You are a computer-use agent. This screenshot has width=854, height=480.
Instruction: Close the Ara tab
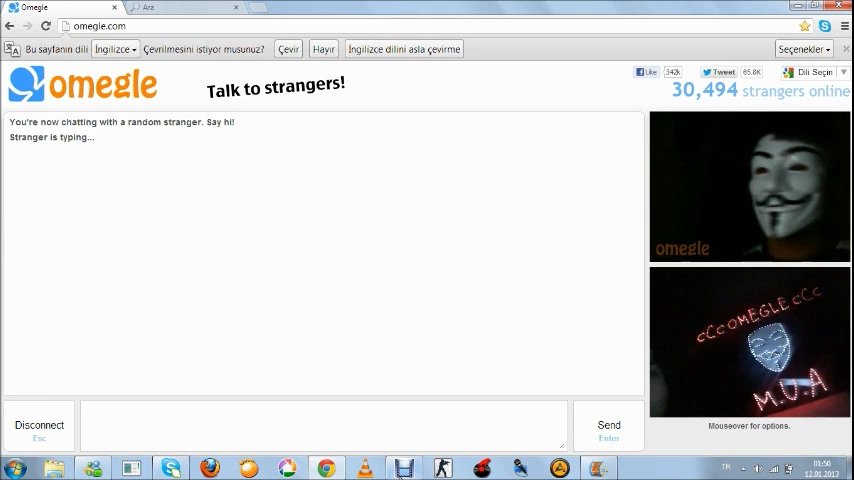pos(236,8)
